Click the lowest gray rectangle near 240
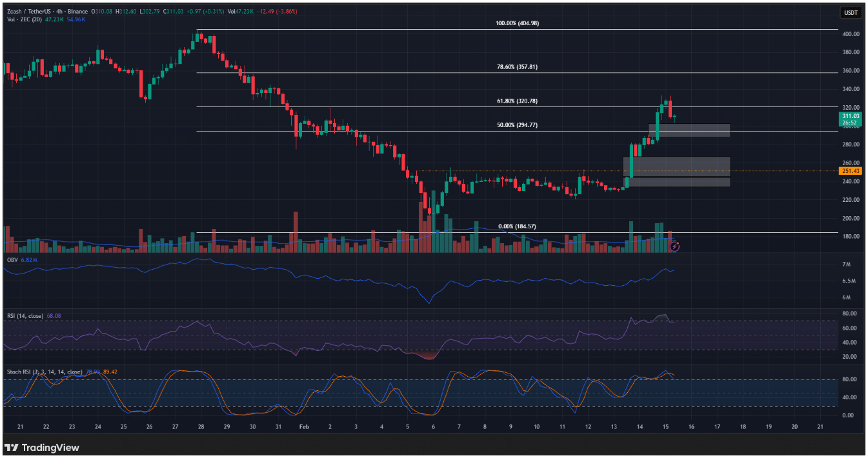The image size is (868, 458). coord(676,183)
